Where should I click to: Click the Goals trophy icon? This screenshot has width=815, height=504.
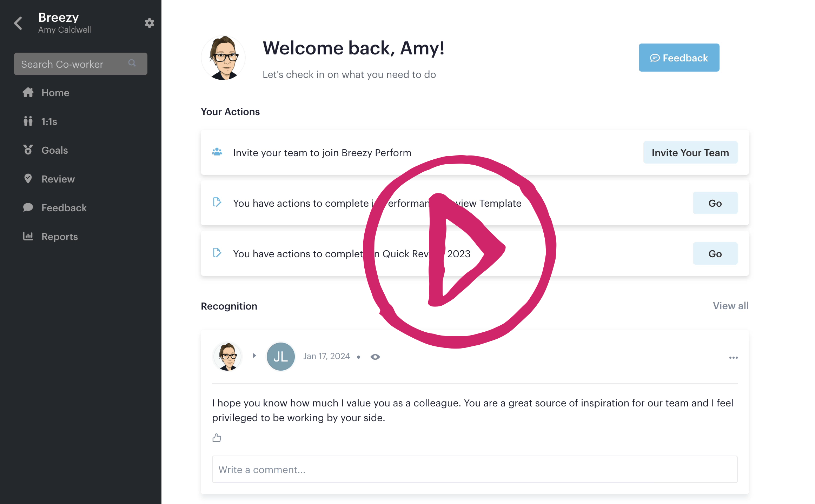pos(28,150)
